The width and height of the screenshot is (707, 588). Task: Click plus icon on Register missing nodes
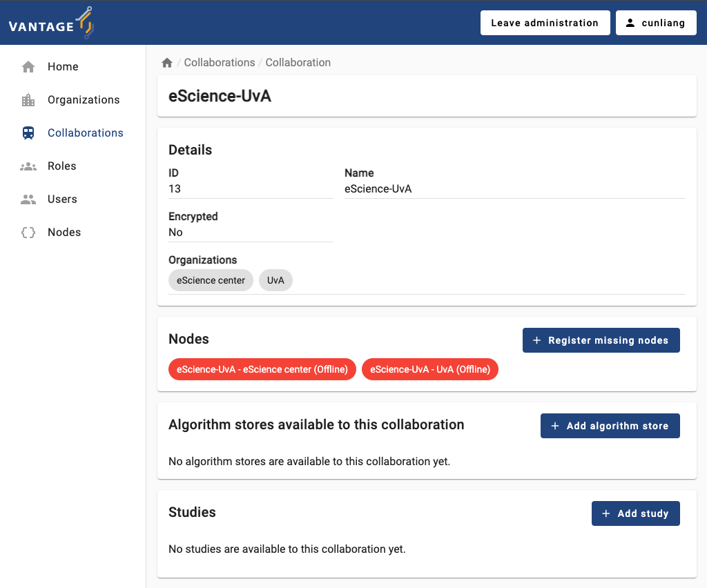pyautogui.click(x=537, y=341)
